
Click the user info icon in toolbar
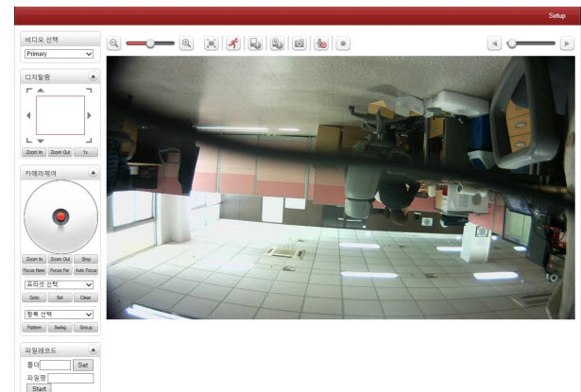(277, 43)
